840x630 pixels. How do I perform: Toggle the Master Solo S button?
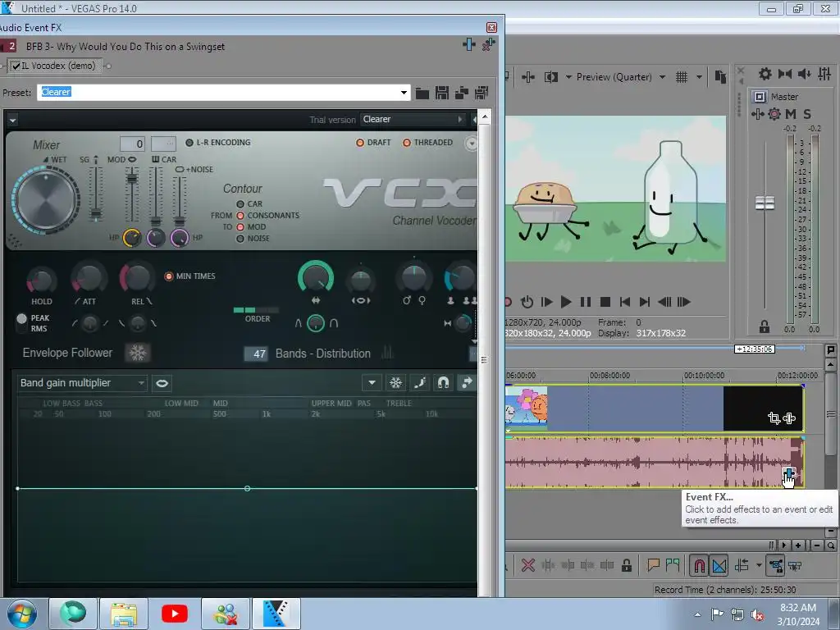click(807, 113)
